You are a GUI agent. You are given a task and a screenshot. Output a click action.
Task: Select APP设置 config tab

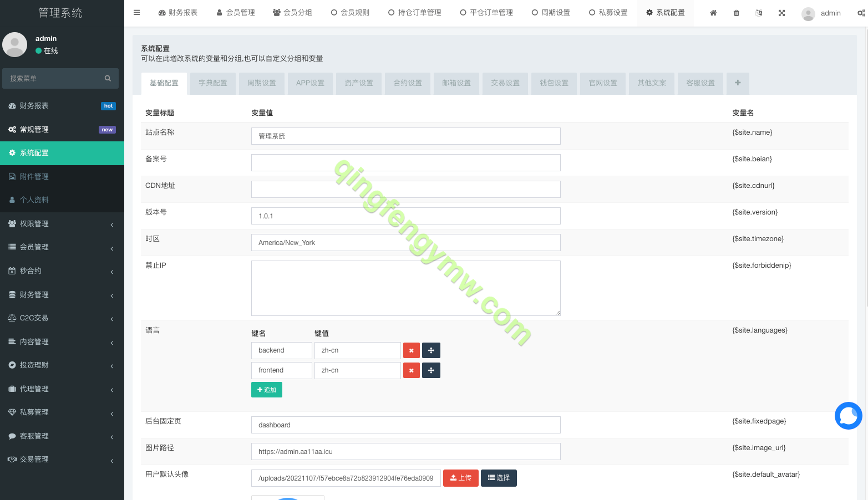pyautogui.click(x=310, y=83)
